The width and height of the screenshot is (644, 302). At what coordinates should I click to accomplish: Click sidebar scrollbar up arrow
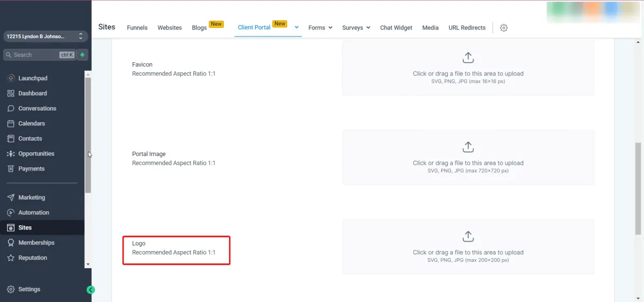pos(88,75)
